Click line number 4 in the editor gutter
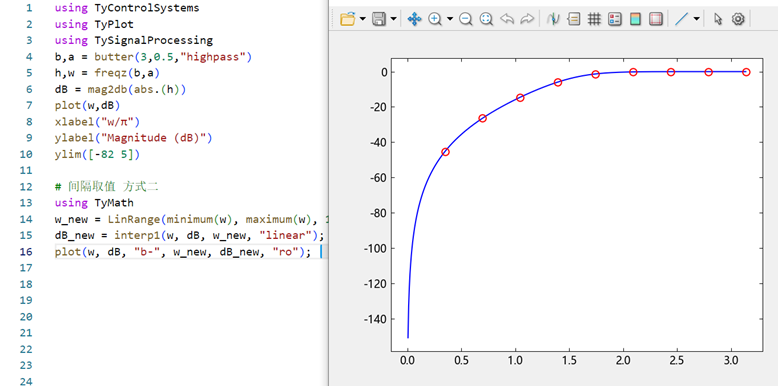Screen dimensions: 778x386 [28, 57]
